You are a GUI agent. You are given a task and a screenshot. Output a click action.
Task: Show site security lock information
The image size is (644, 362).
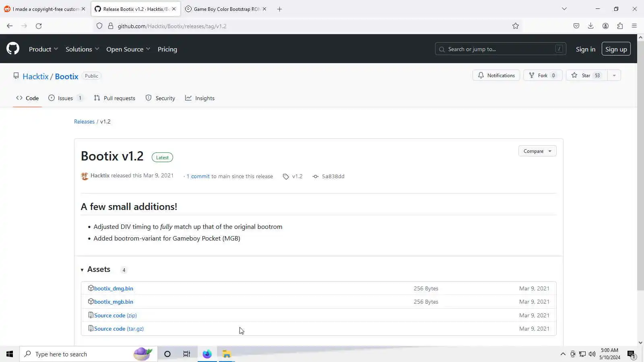click(111, 26)
